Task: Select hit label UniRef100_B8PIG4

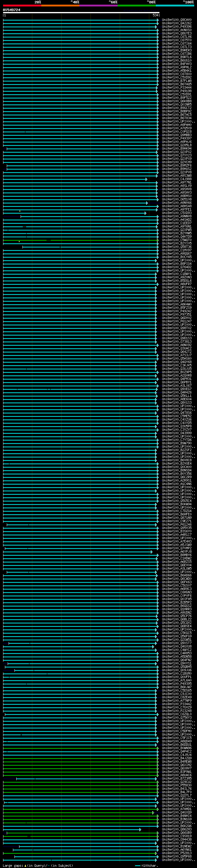Action: (x=177, y=264)
